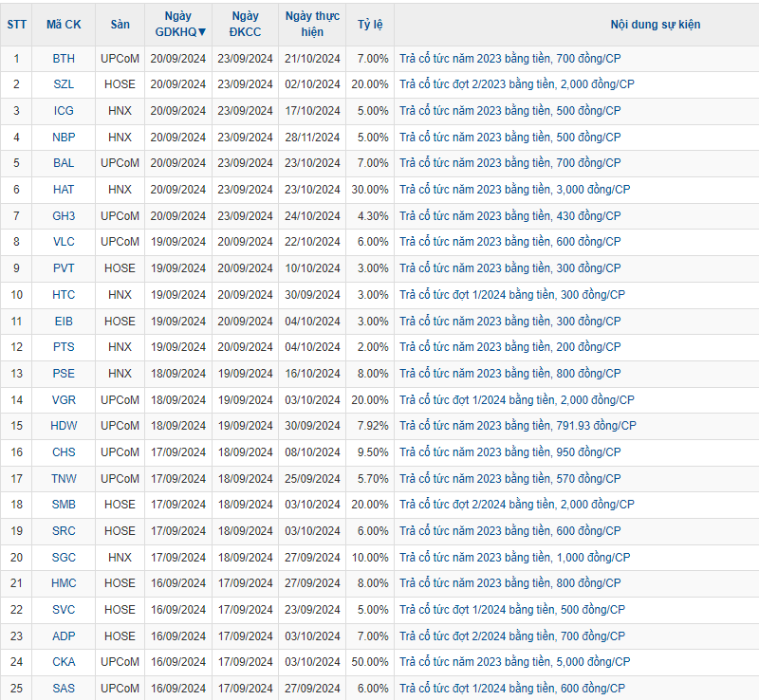The image size is (759, 700).
Task: Click the Mã CK column header
Action: click(x=64, y=24)
